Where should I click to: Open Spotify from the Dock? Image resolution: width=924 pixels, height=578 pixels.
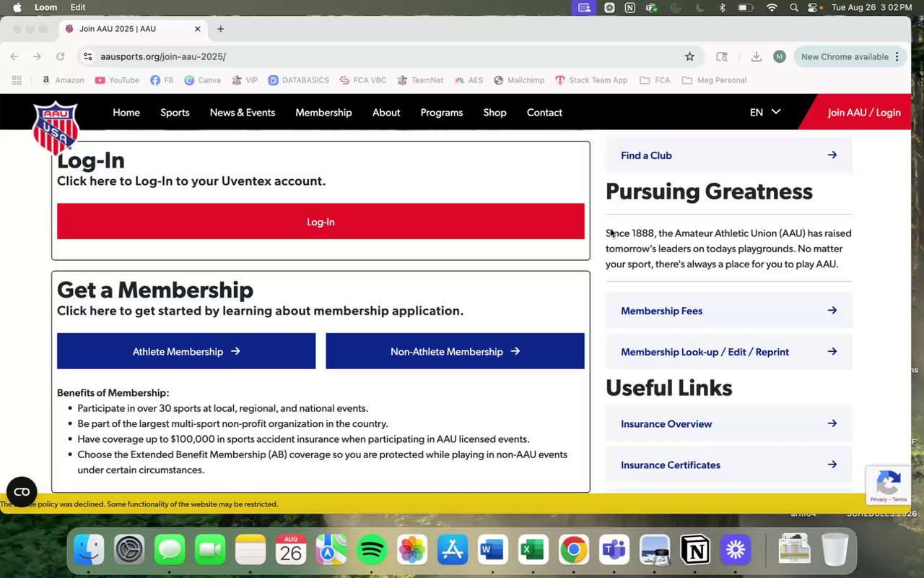[x=372, y=551]
